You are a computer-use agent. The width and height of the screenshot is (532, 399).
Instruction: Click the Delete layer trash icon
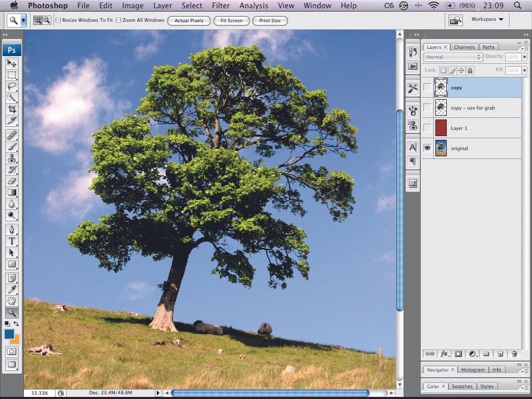515,354
